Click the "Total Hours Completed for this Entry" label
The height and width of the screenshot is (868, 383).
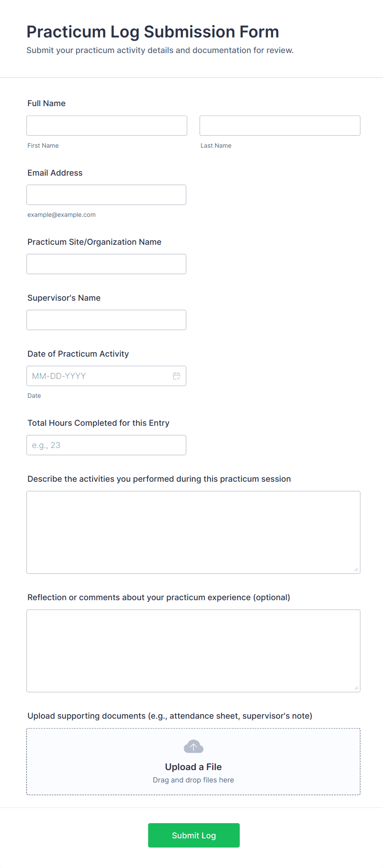(98, 423)
